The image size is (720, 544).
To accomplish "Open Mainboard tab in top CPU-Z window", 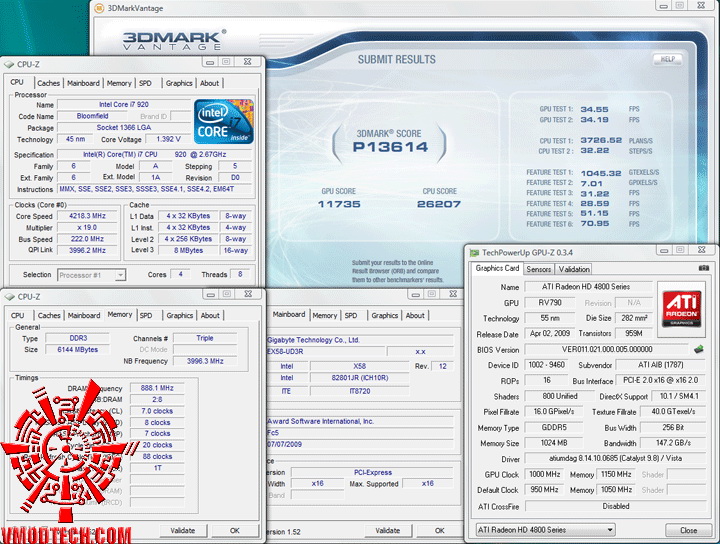I will pos(83,83).
